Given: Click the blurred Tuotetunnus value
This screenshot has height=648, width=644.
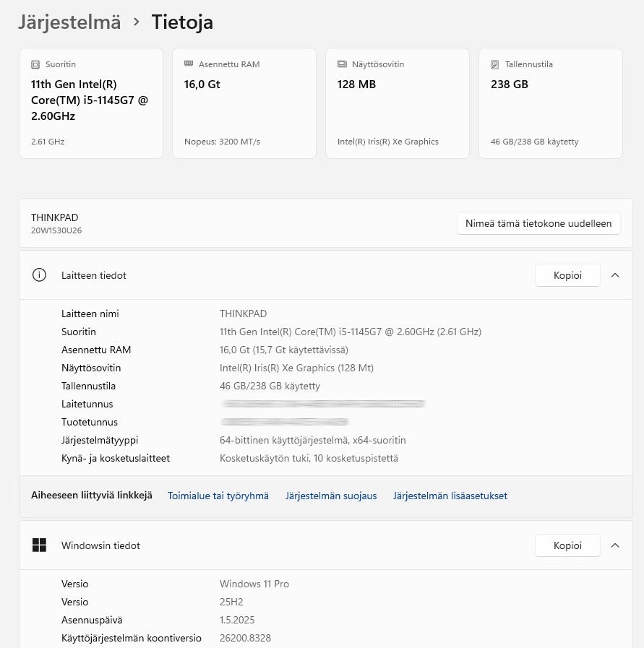Looking at the screenshot, I should point(284,422).
